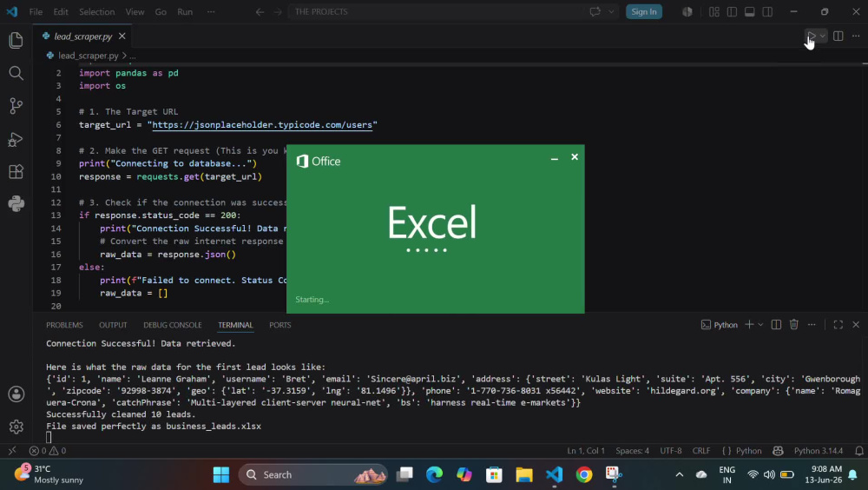Switch to the OUTPUT panel tab
Image resolution: width=868 pixels, height=490 pixels.
click(113, 325)
